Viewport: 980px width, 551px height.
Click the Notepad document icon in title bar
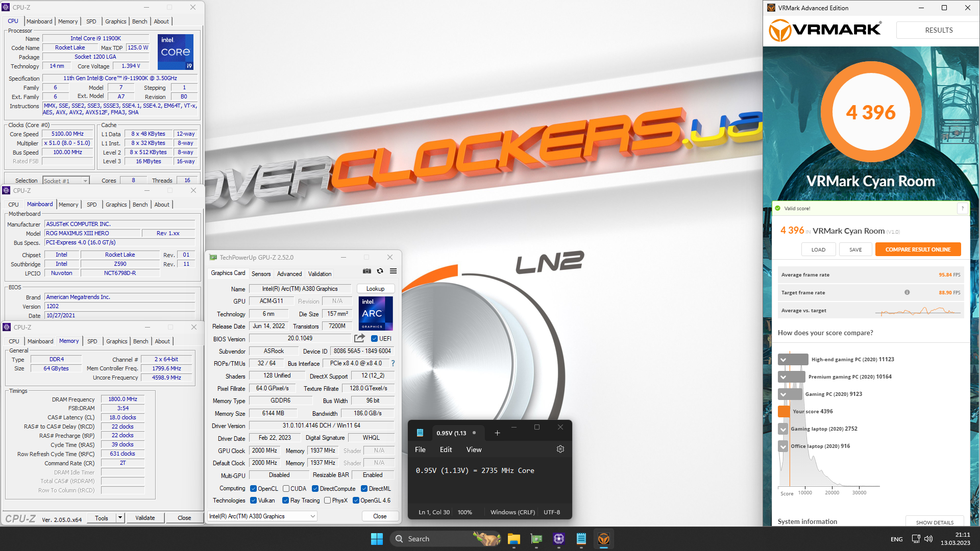point(420,433)
